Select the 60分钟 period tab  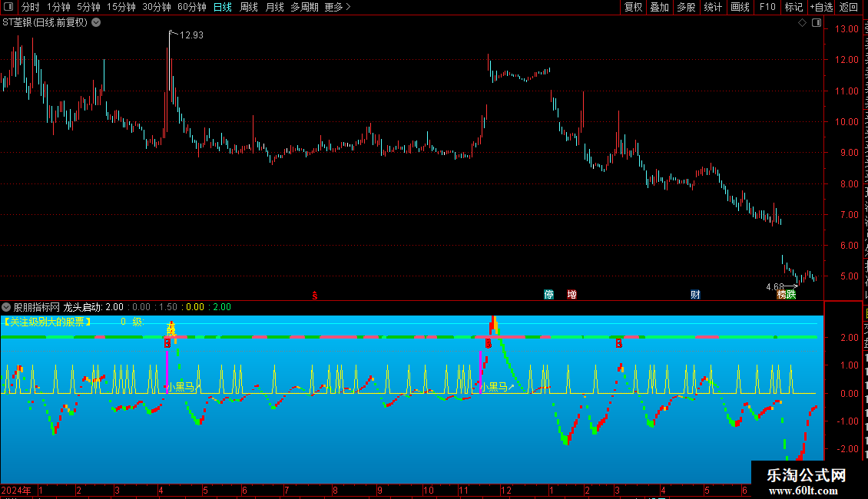pyautogui.click(x=191, y=7)
